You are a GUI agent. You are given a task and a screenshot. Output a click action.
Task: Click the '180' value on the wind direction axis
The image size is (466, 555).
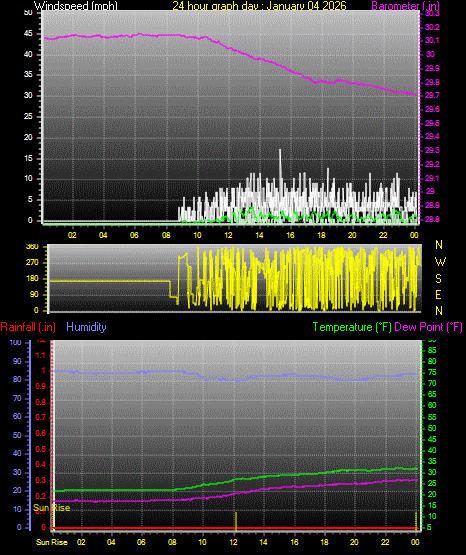coord(32,279)
